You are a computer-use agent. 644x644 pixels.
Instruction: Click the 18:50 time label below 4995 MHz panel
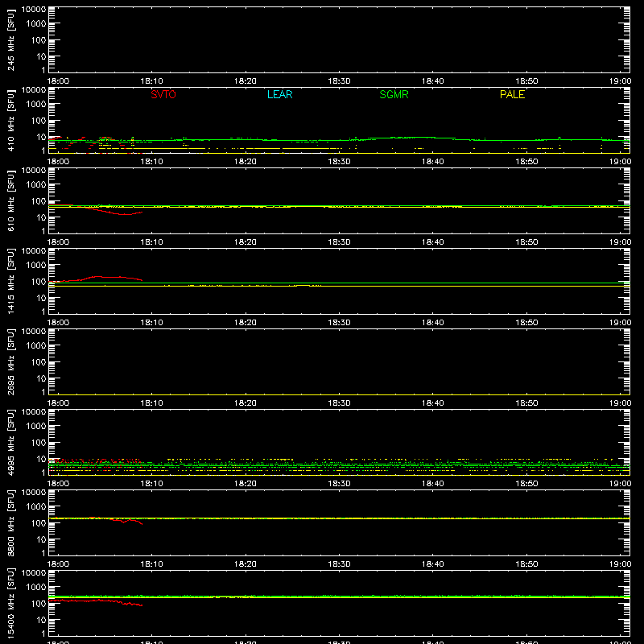[526, 484]
